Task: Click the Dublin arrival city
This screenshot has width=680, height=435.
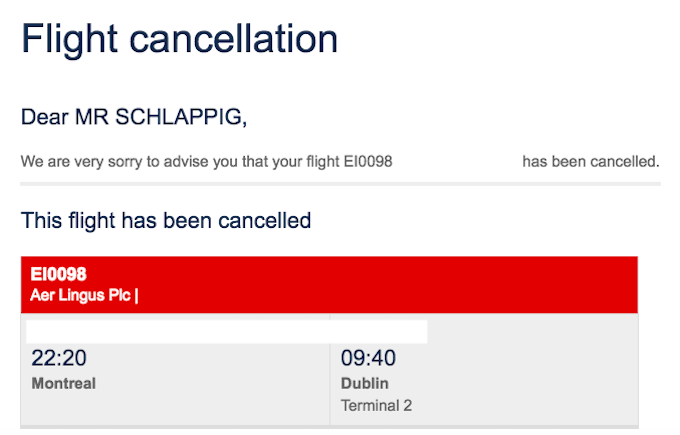Action: click(365, 383)
